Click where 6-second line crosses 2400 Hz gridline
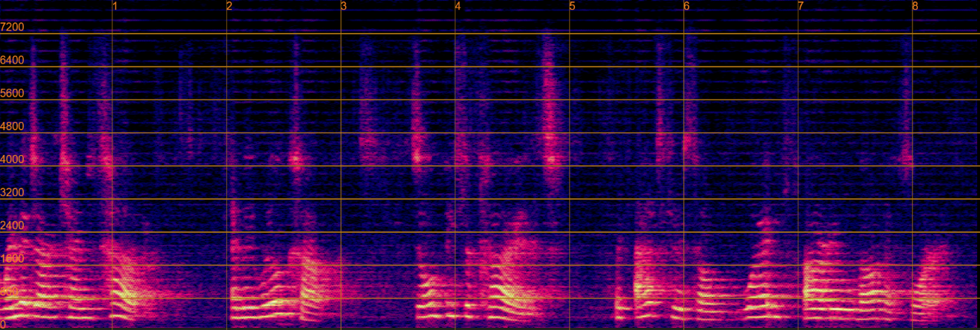 click(x=684, y=232)
